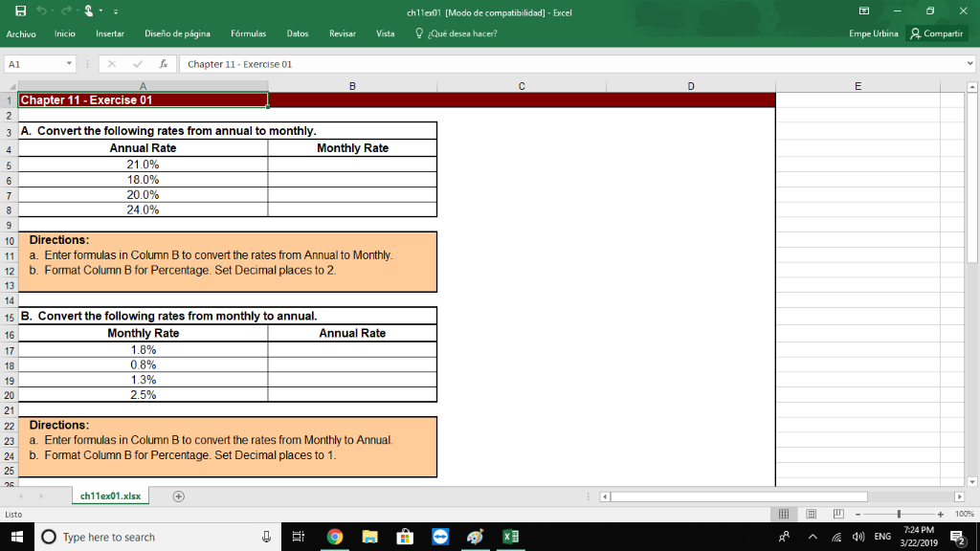Open Paint from the taskbar
Viewport: 980px width, 551px height.
coord(475,537)
